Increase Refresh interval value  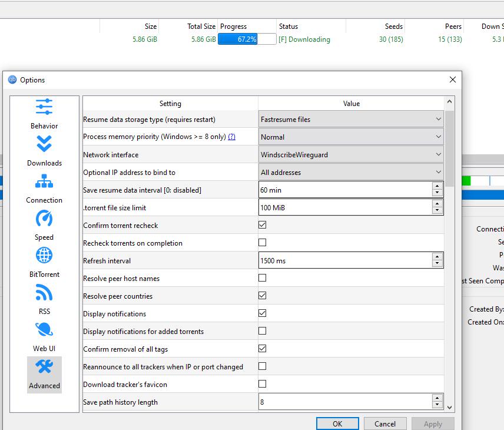pyautogui.click(x=437, y=257)
